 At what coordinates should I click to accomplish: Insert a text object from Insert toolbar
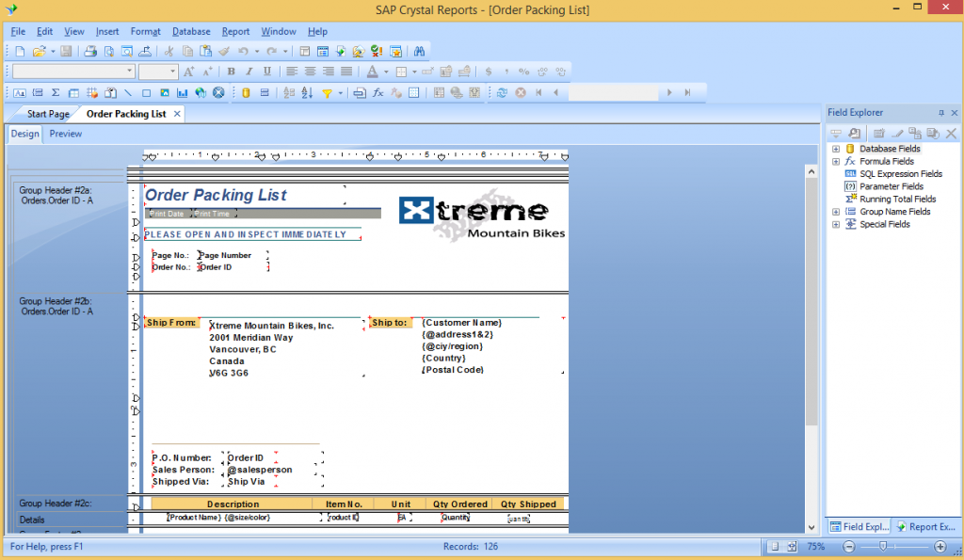[20, 93]
